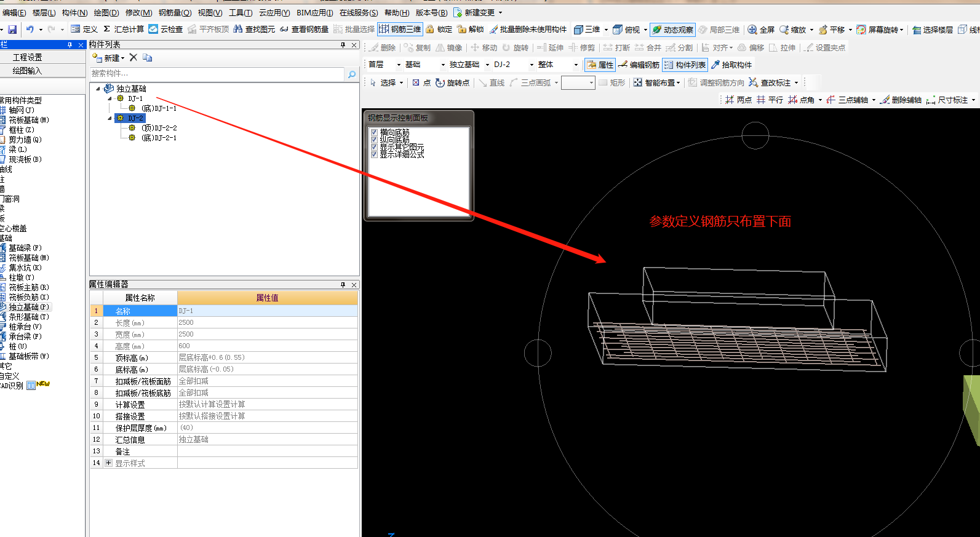Click the Undo arrow icon
This screenshot has height=537, width=980.
[x=30, y=29]
